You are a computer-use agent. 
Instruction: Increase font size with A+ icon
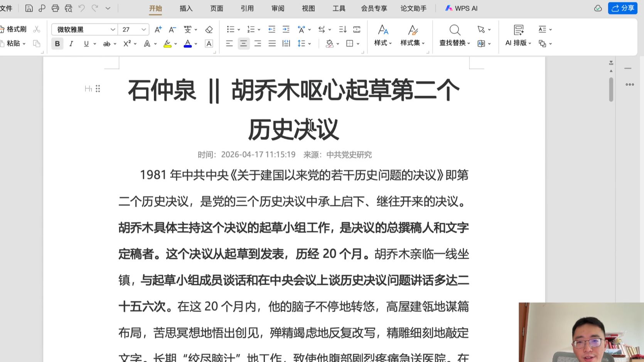coord(158,29)
